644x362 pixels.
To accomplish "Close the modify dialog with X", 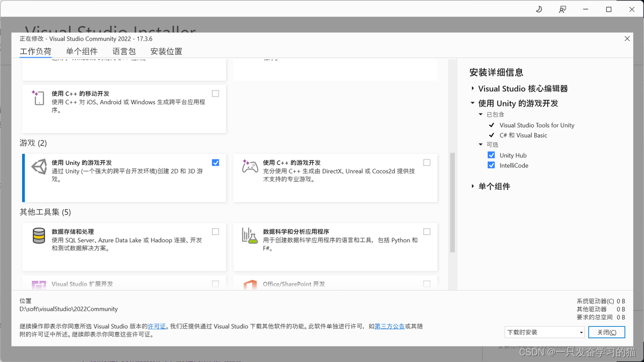I will (627, 39).
